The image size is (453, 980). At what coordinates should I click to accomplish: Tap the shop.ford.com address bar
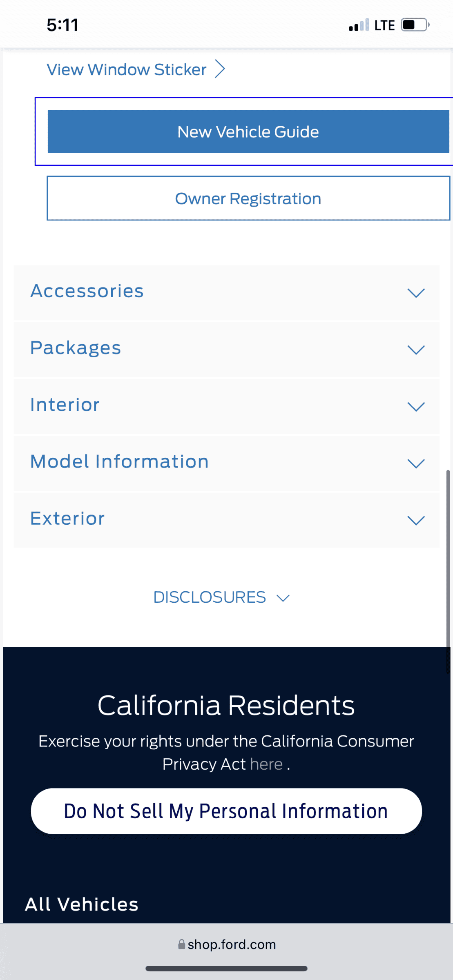click(x=227, y=944)
